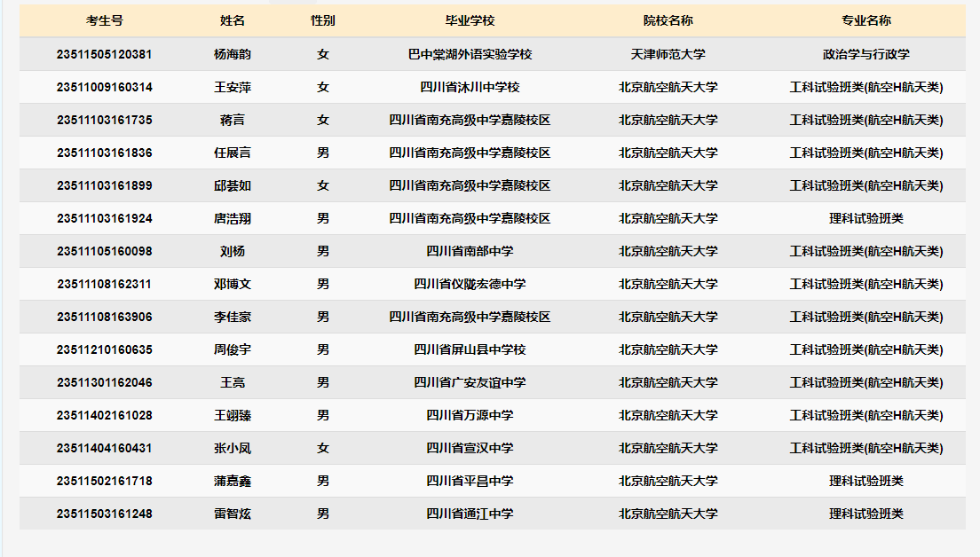Click 周俊宇's 北京航空航天大学 cell
This screenshot has height=557, width=980.
[668, 349]
